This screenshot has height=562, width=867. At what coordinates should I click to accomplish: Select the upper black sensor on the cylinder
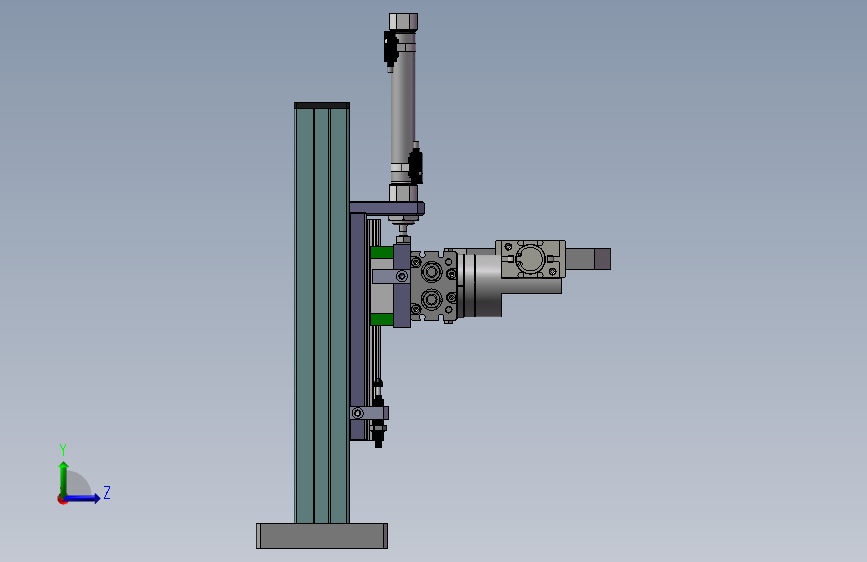(390, 49)
